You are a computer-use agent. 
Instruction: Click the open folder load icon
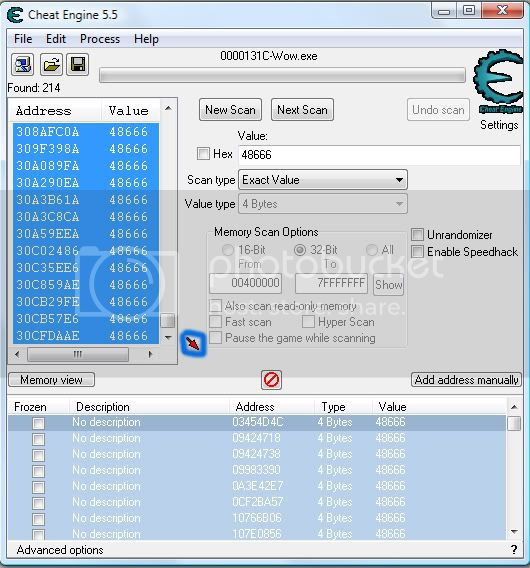point(51,65)
